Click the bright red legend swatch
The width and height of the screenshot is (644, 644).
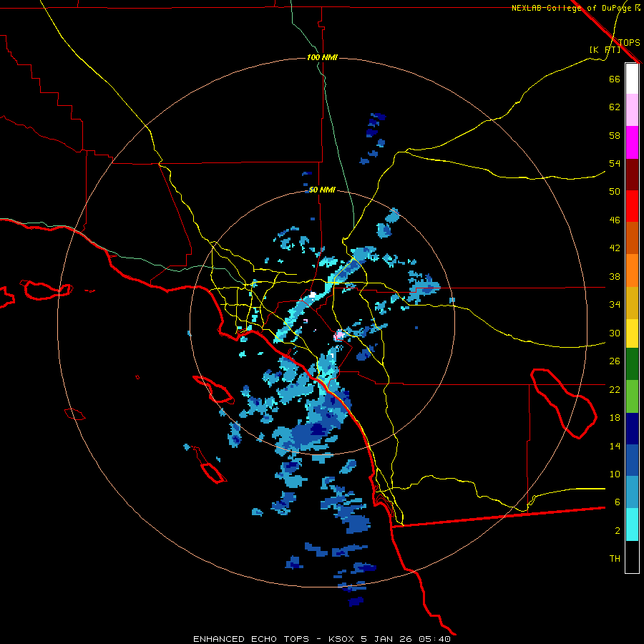coord(632,206)
